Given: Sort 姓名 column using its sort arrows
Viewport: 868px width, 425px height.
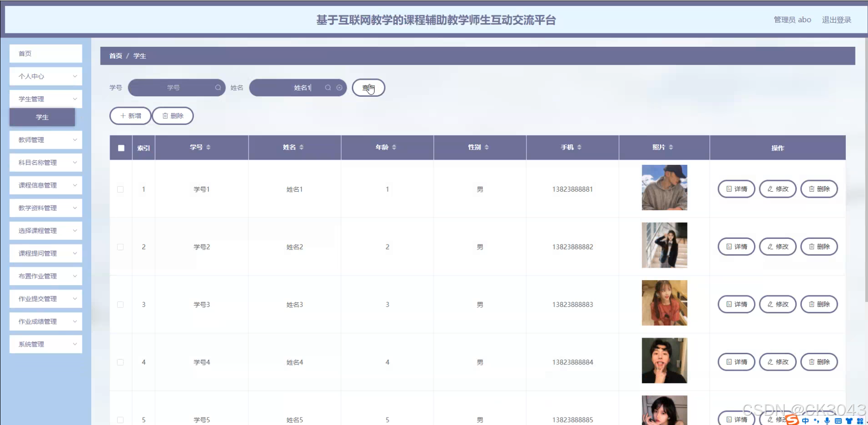Looking at the screenshot, I should point(301,147).
